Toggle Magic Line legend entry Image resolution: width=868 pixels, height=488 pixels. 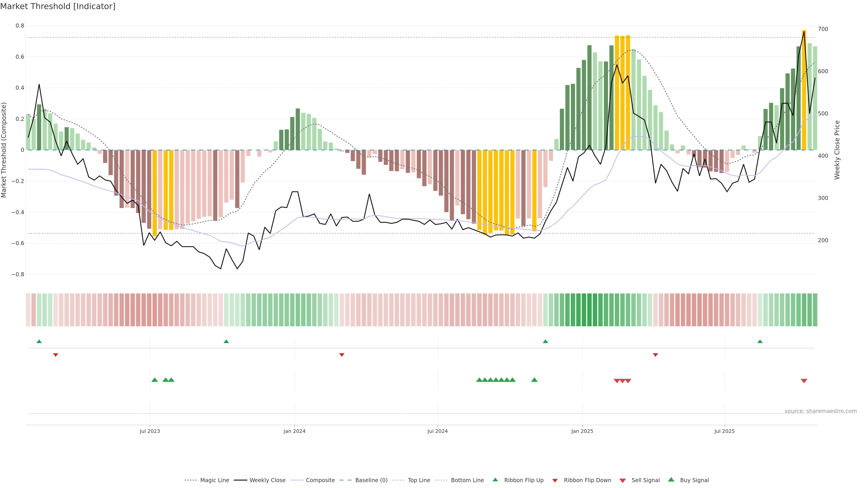pos(214,480)
